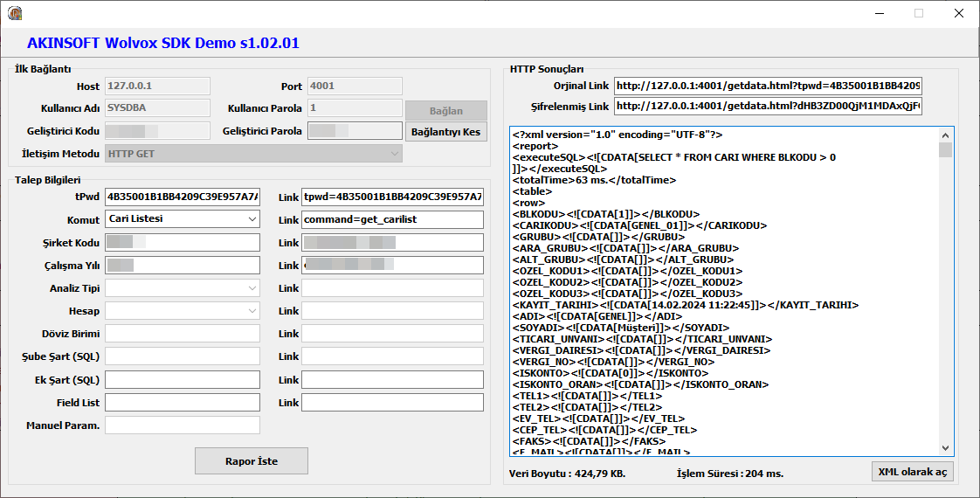Click the Link field beside Ek Şart
980x498 pixels.
(x=392, y=379)
